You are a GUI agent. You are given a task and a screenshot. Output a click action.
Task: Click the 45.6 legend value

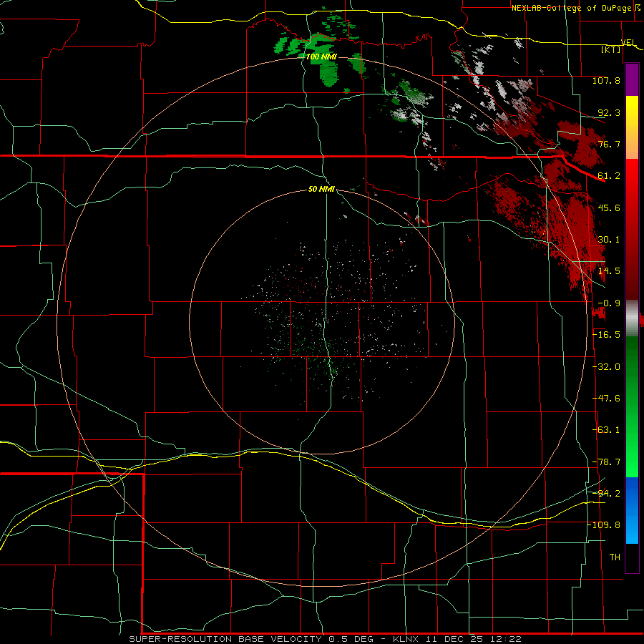tap(609, 208)
